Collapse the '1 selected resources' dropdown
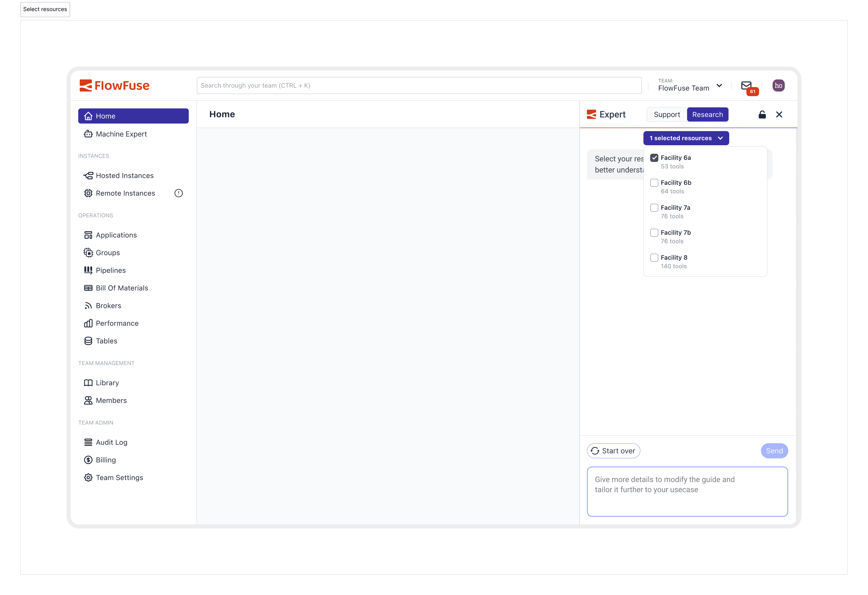This screenshot has width=868, height=595. pyautogui.click(x=686, y=138)
